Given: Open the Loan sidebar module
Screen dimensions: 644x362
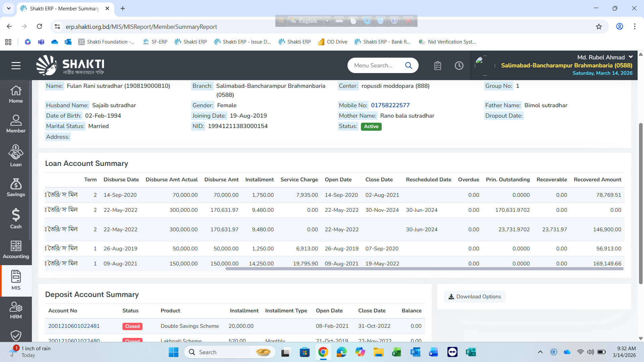Looking at the screenshot, I should pos(16,156).
